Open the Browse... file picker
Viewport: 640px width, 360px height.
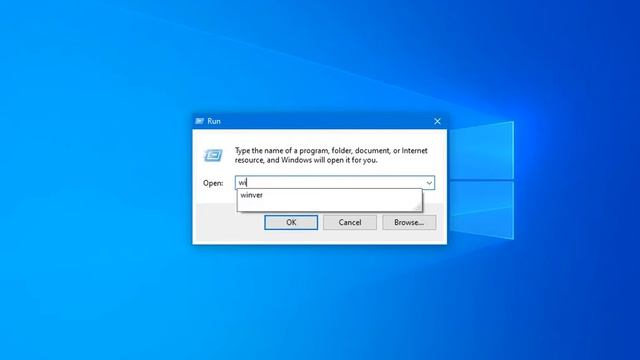[409, 222]
